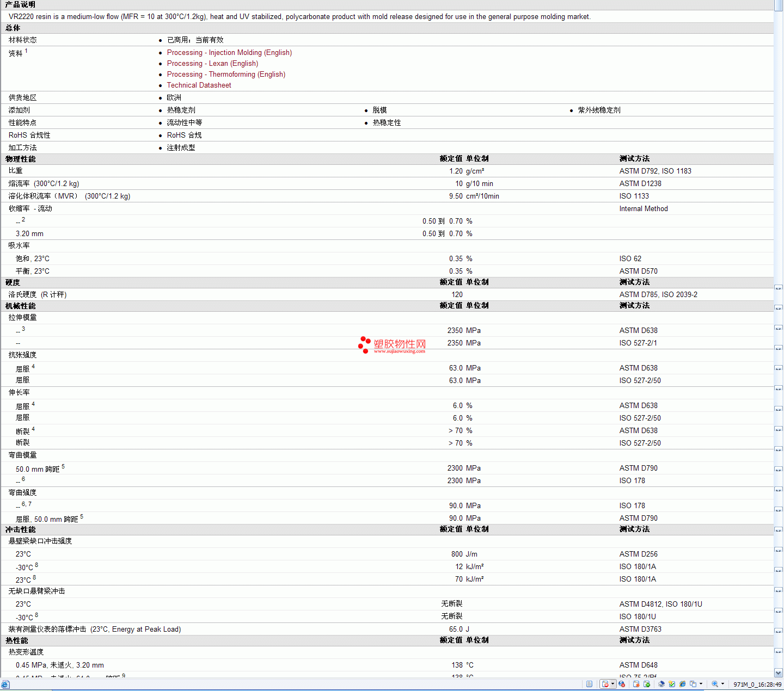The image size is (784, 691).
Task: Click the ASTM D792, ISO 1183 test method
Action: (x=655, y=171)
